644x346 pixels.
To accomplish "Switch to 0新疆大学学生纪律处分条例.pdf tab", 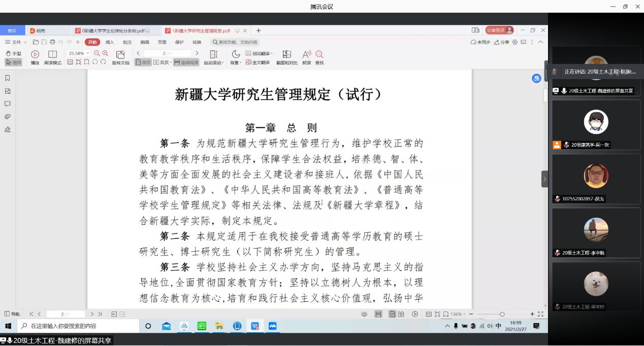I will pos(113,31).
